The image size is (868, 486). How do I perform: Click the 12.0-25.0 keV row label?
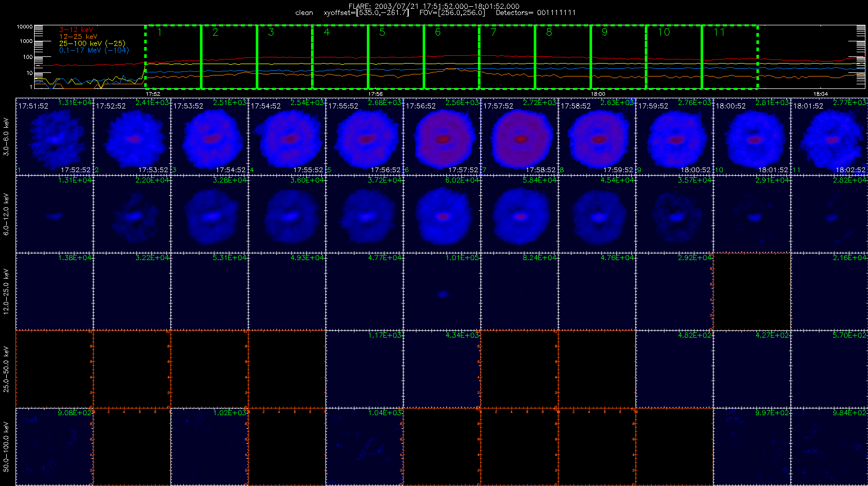(x=6, y=292)
